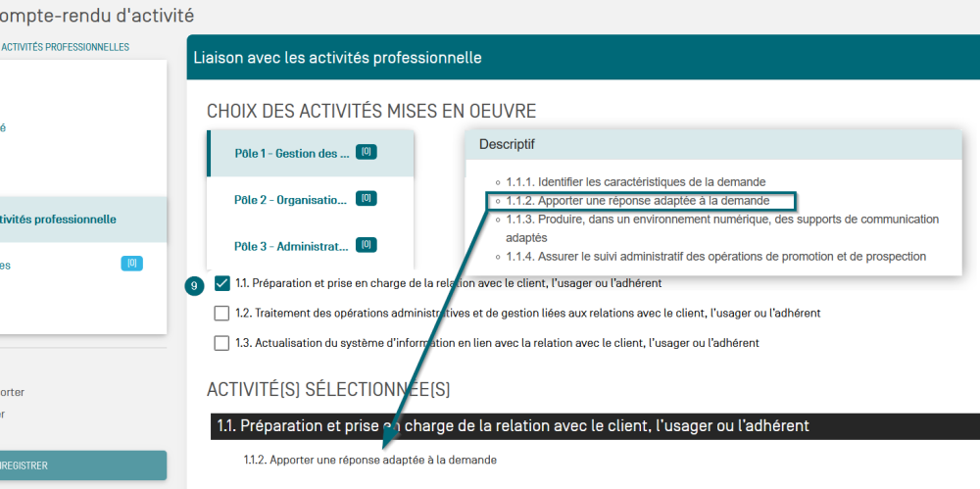Screen dimensions: 980x489
Task: Click the [0] counter badge beside Pôle 2
Action: (x=366, y=198)
